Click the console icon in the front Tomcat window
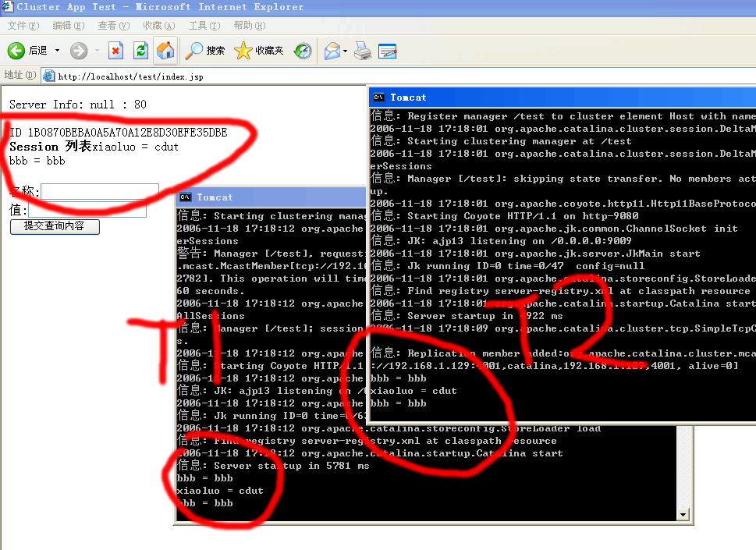The image size is (756, 550). pos(377,97)
